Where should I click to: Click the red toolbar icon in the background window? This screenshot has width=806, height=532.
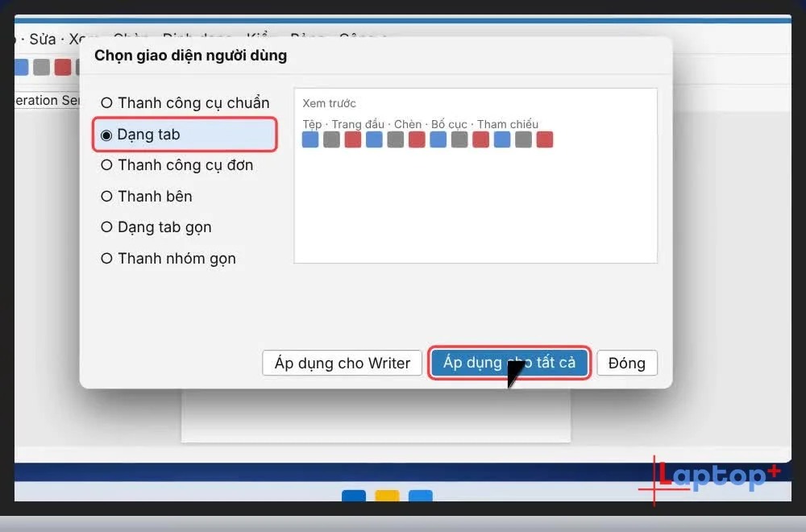(x=63, y=67)
